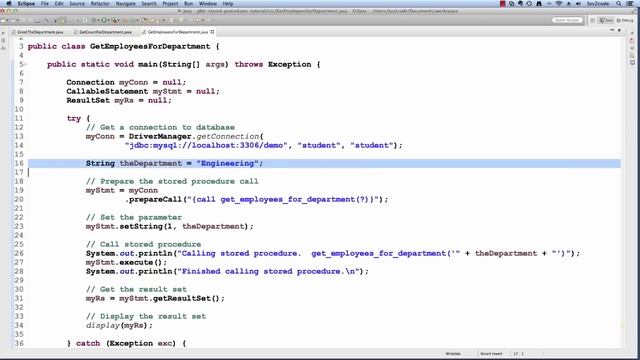Click the Run Last Tool external tools icon
Image resolution: width=640 pixels, height=360 pixels.
115,20
